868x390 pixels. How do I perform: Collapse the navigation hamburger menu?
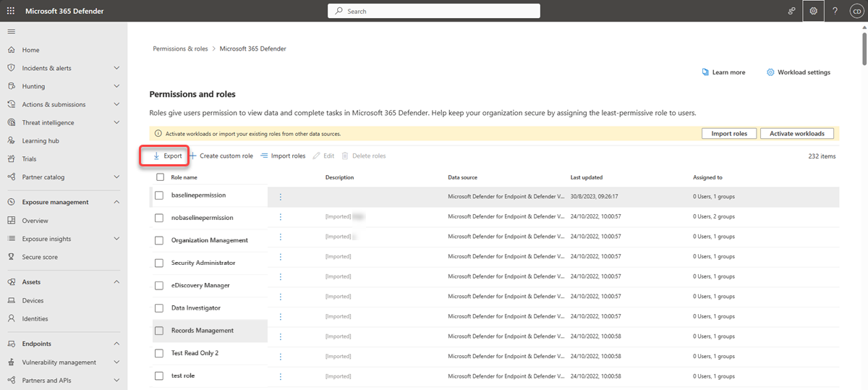[x=11, y=31]
